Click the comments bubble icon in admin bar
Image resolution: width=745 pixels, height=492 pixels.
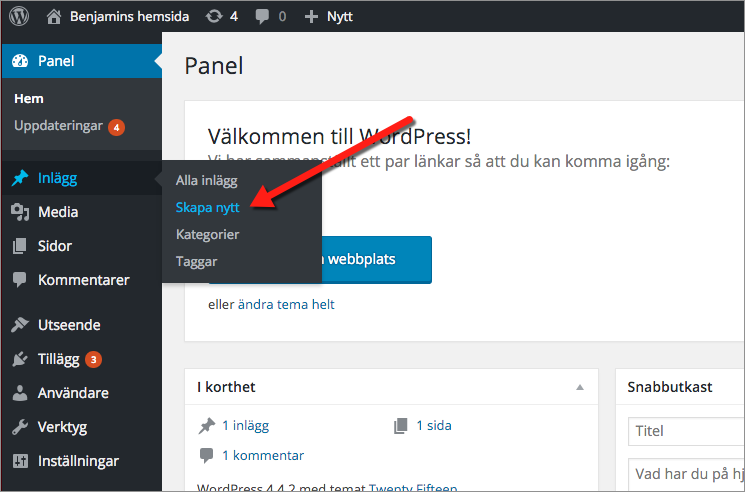coord(262,17)
